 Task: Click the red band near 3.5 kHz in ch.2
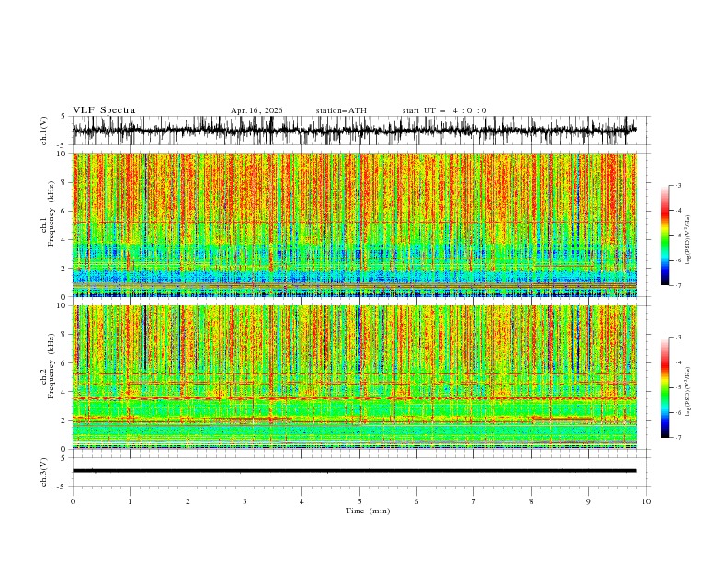355,398
